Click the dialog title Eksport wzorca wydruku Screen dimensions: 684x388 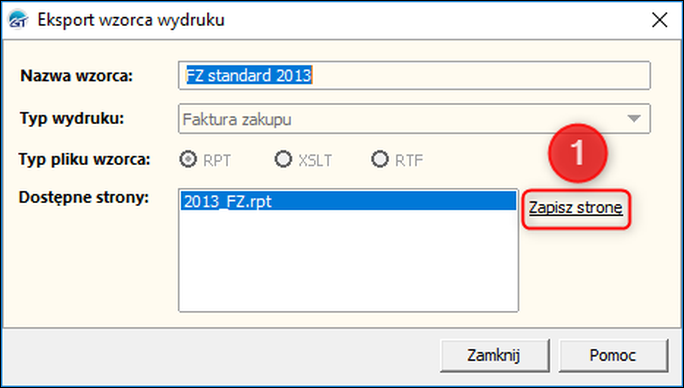131,20
